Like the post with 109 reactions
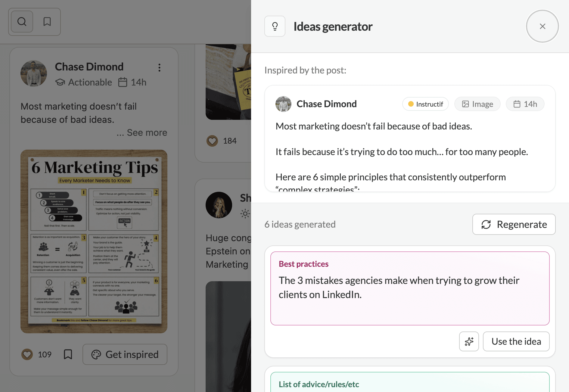Viewport: 569px width, 392px height. pyautogui.click(x=27, y=354)
